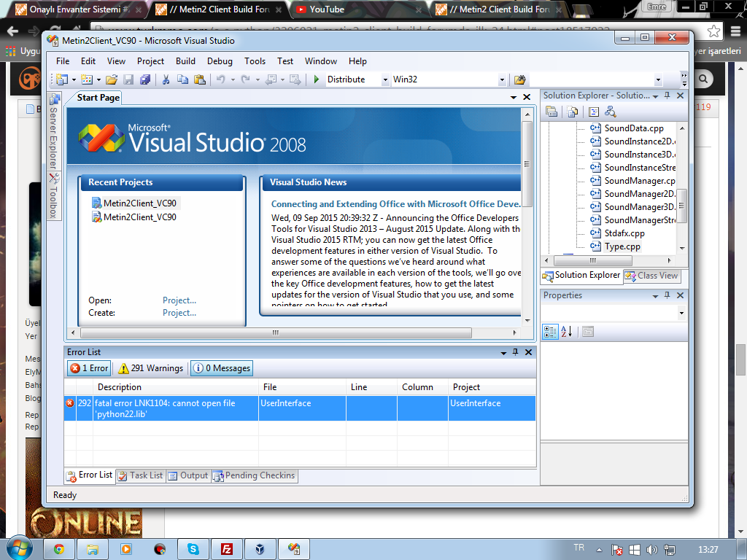The image size is (747, 560).
Task: Switch to the Task List tab
Action: point(141,475)
